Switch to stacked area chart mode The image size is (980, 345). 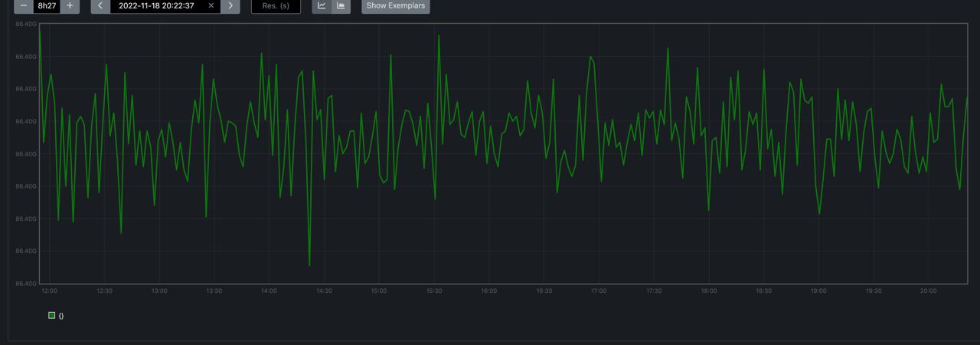[341, 5]
